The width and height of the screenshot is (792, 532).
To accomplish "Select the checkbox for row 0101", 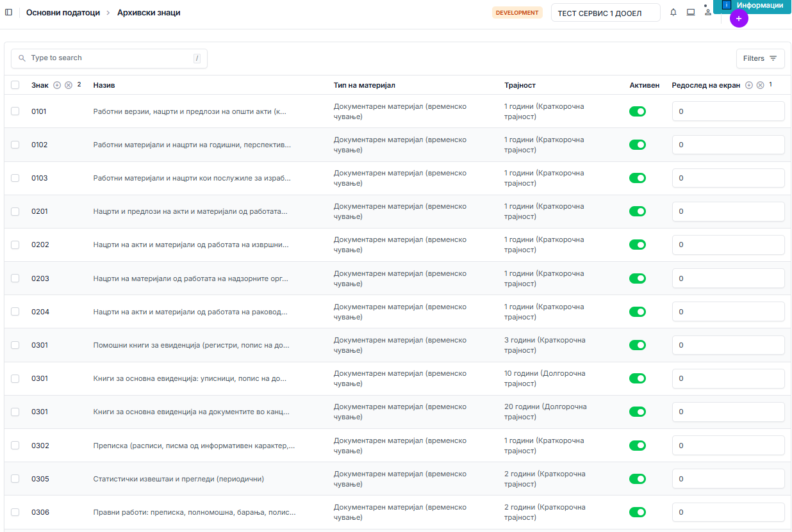I will click(x=15, y=111).
